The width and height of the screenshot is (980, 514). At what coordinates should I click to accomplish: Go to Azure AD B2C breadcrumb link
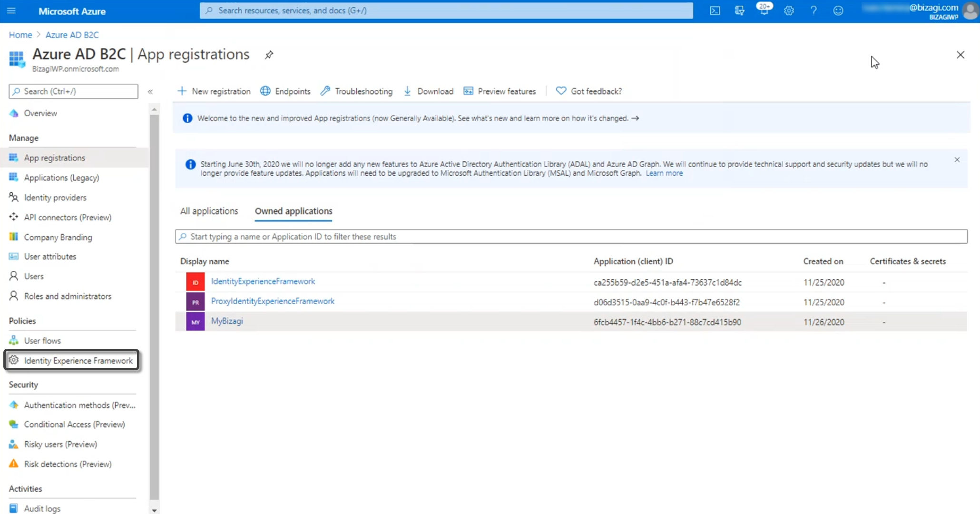(x=72, y=35)
